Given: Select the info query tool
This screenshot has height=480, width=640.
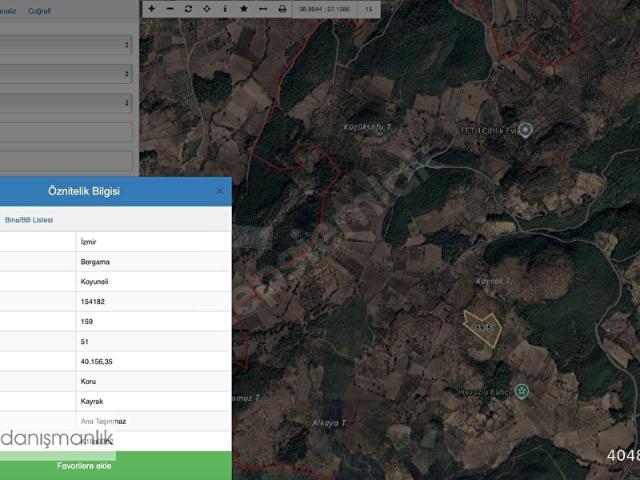Looking at the screenshot, I should (225, 9).
